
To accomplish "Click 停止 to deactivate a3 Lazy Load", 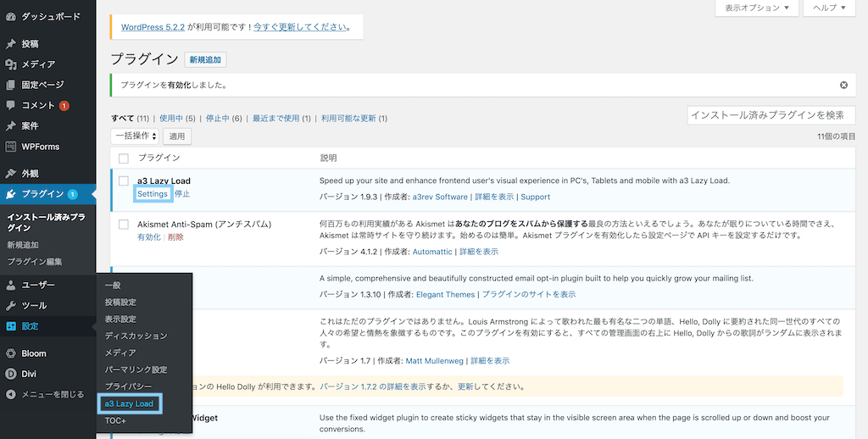I will (182, 194).
